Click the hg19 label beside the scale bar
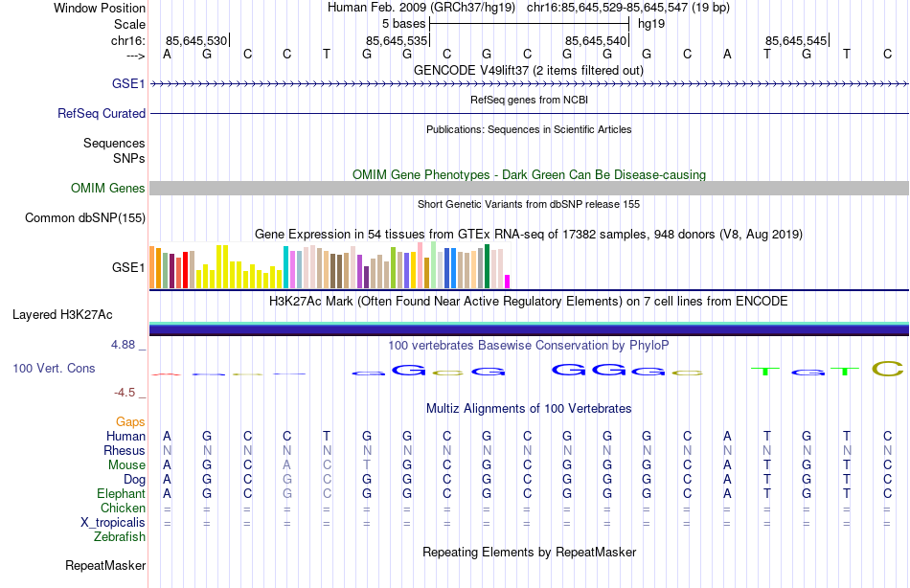 [x=651, y=24]
